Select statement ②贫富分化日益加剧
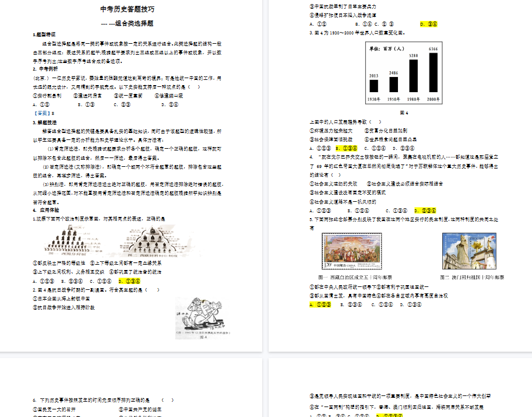Screen dimensions: 532x417 386,131
